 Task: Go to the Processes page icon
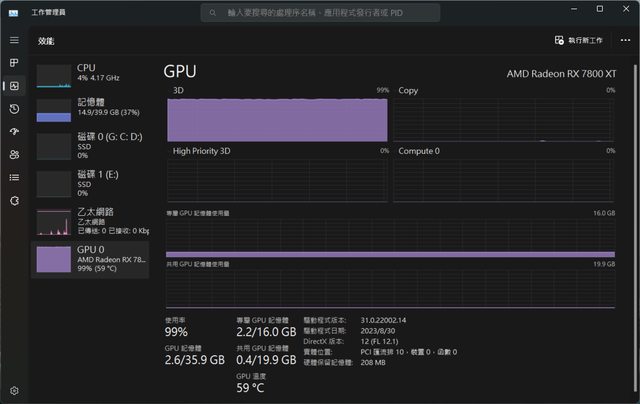point(14,63)
